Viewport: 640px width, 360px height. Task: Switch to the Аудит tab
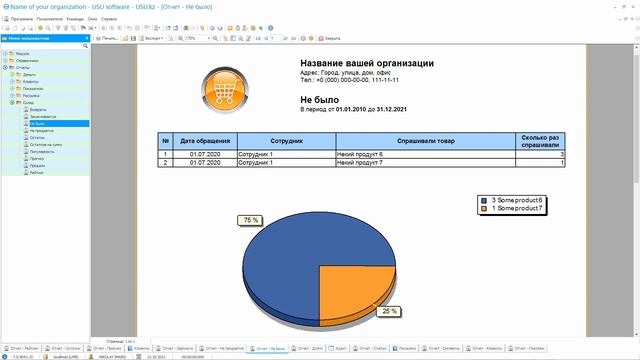338,348
